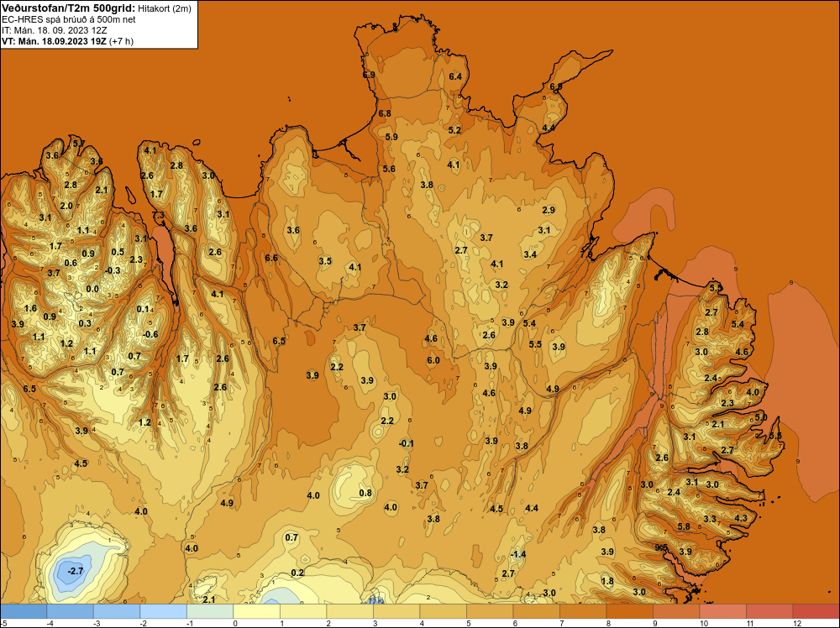The width and height of the screenshot is (840, 628).
Task: Click the 3.4 temperature value
Action: coord(530,254)
